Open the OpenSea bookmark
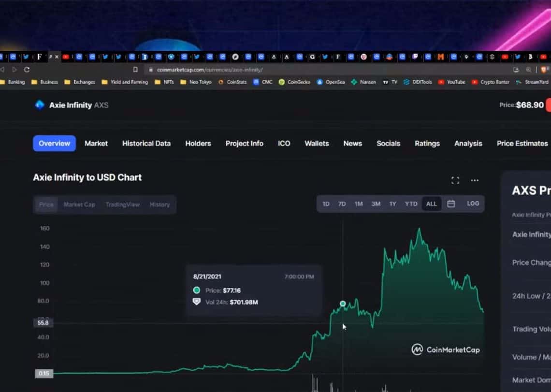 (x=331, y=82)
